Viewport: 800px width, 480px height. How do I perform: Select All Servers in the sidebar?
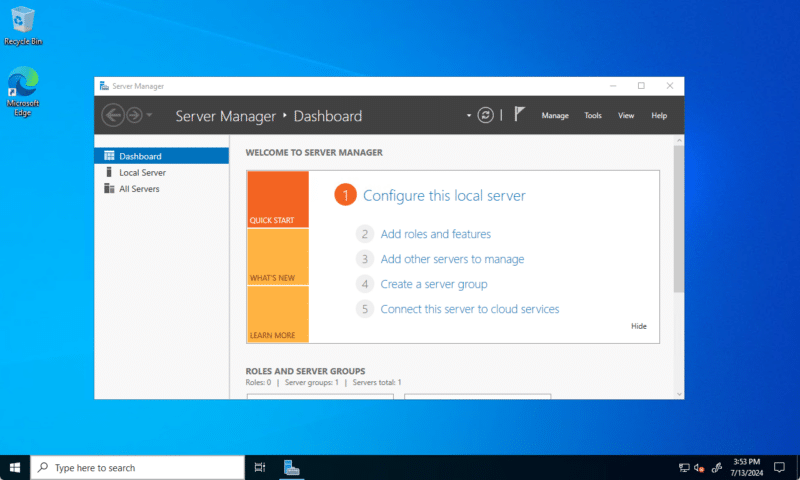pos(139,188)
